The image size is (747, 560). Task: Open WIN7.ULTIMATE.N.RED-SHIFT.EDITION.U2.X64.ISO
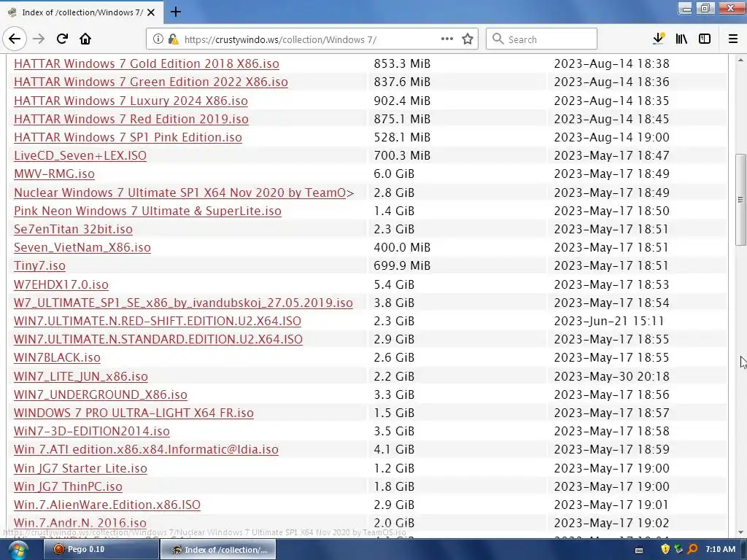(x=158, y=321)
